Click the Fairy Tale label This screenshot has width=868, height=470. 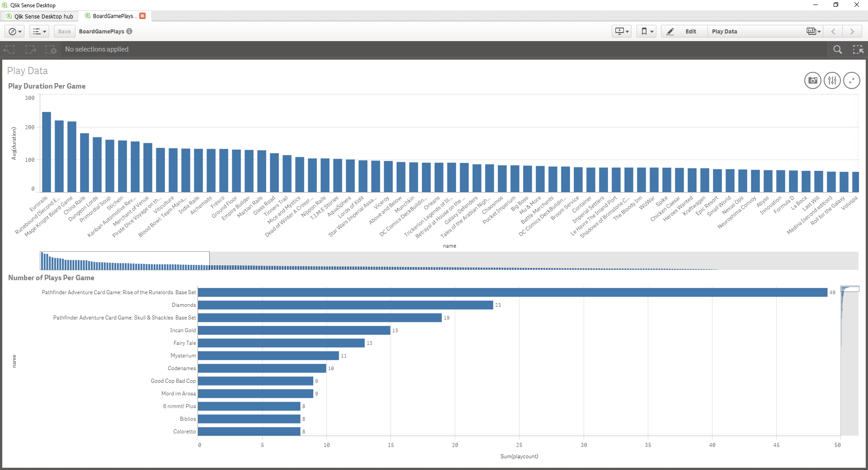184,343
